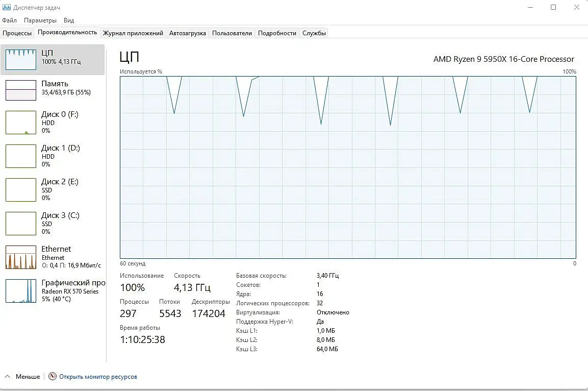Open the Файл menu
This screenshot has width=588, height=391.
point(9,20)
